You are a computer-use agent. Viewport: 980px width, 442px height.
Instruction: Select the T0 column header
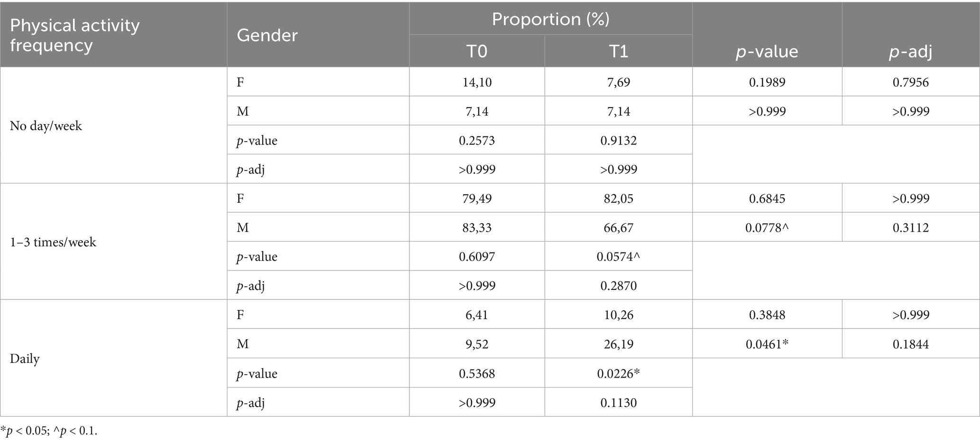pyautogui.click(x=476, y=51)
